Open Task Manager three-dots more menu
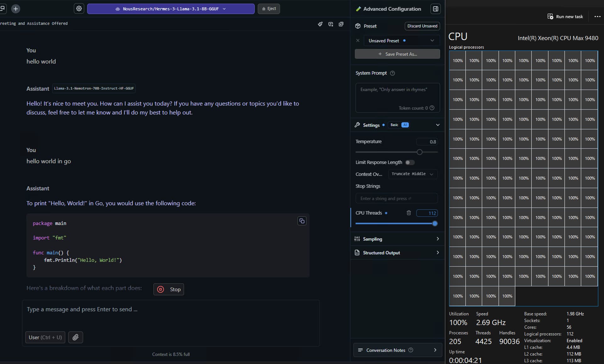The width and height of the screenshot is (604, 364). pyautogui.click(x=597, y=17)
